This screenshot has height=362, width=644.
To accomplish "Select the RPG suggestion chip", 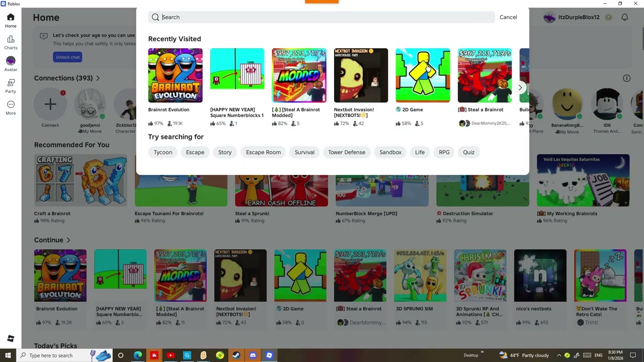I will coord(444,152).
